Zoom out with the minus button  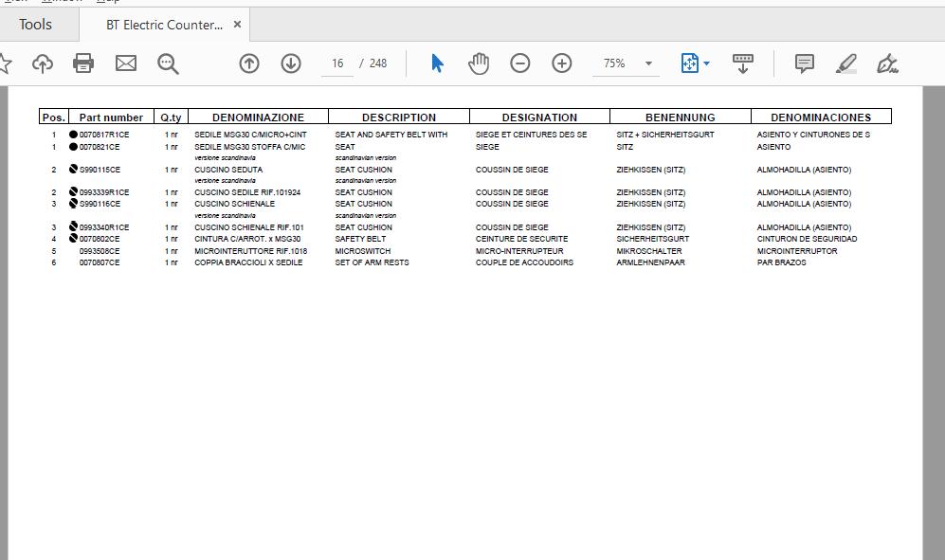(520, 63)
